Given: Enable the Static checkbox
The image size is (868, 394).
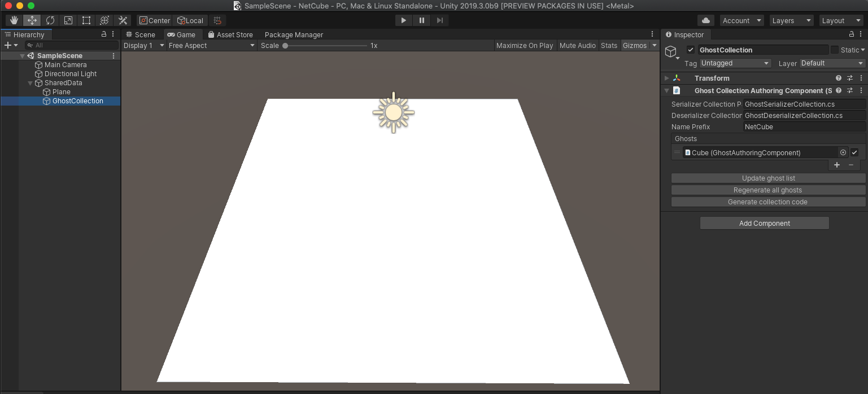Looking at the screenshot, I should [834, 50].
